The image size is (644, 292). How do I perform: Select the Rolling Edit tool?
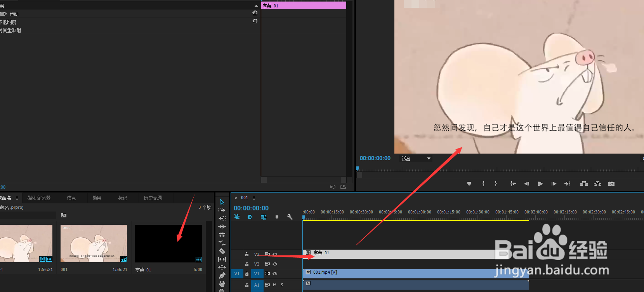pyautogui.click(x=222, y=235)
